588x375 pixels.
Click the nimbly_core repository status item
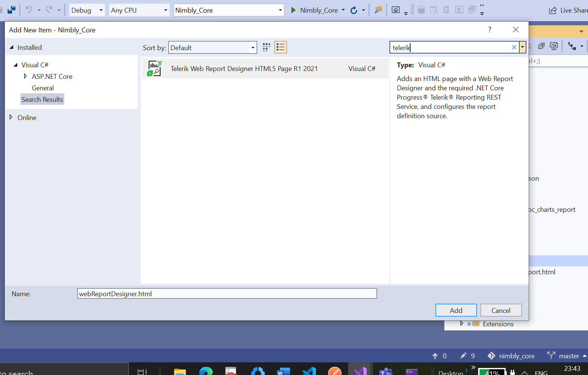click(x=511, y=356)
